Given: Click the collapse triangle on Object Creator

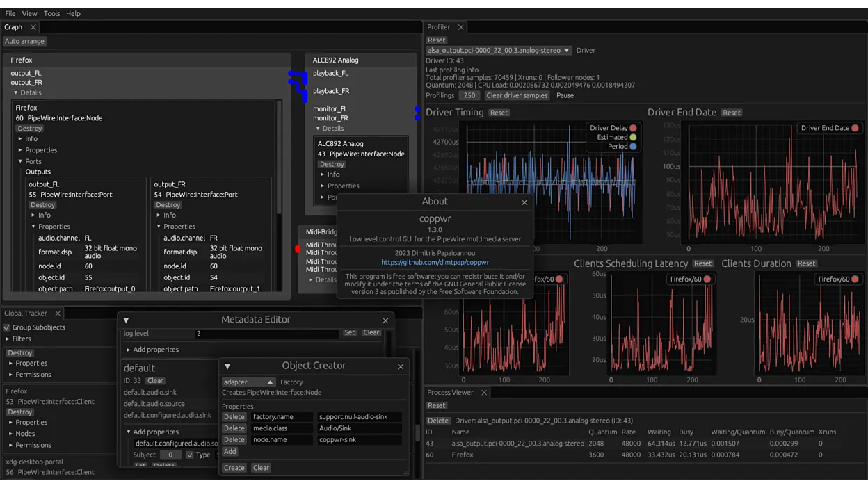Looking at the screenshot, I should click(x=226, y=366).
